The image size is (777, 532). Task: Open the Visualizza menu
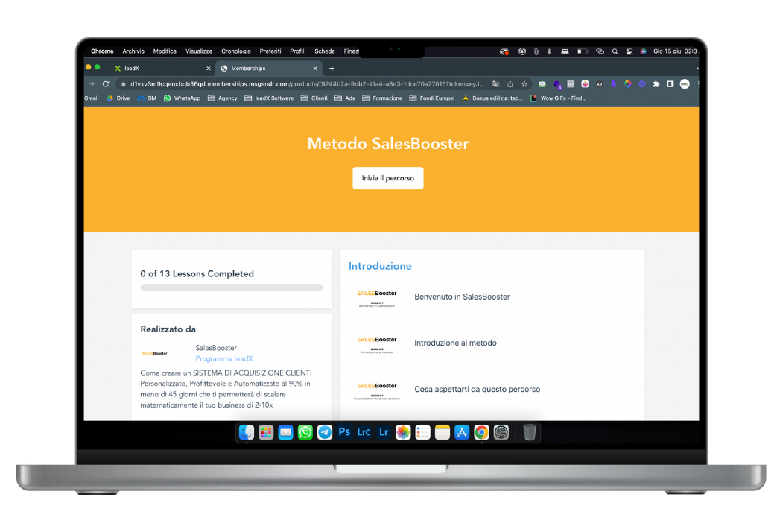coord(199,51)
